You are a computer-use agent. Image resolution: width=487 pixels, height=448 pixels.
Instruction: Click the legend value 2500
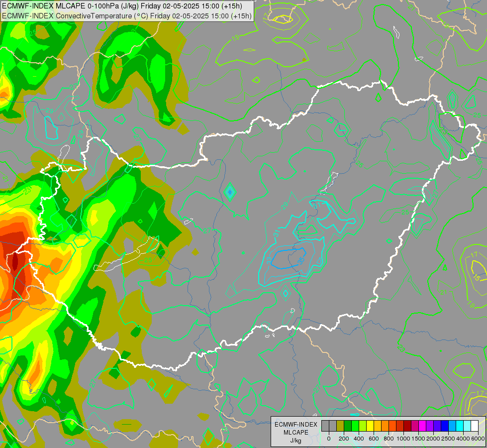[x=448, y=439]
